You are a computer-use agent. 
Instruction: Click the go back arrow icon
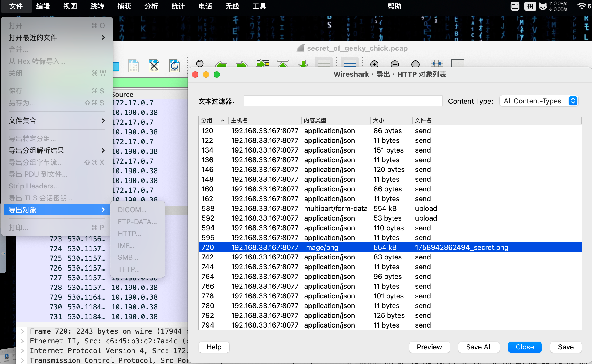click(x=221, y=64)
